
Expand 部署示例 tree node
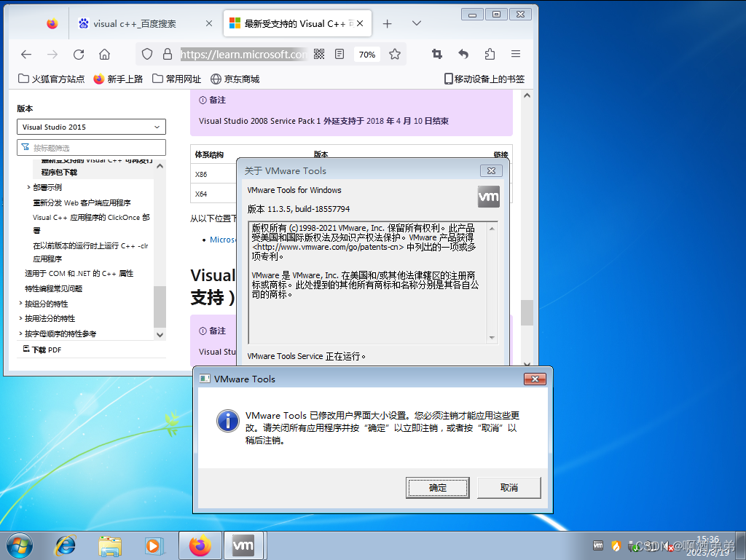[x=28, y=187]
